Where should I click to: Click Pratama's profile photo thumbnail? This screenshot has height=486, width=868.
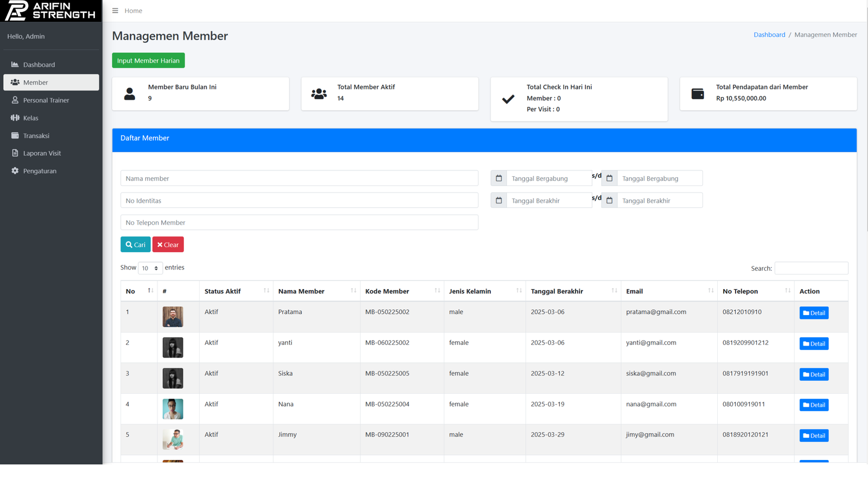click(x=173, y=317)
